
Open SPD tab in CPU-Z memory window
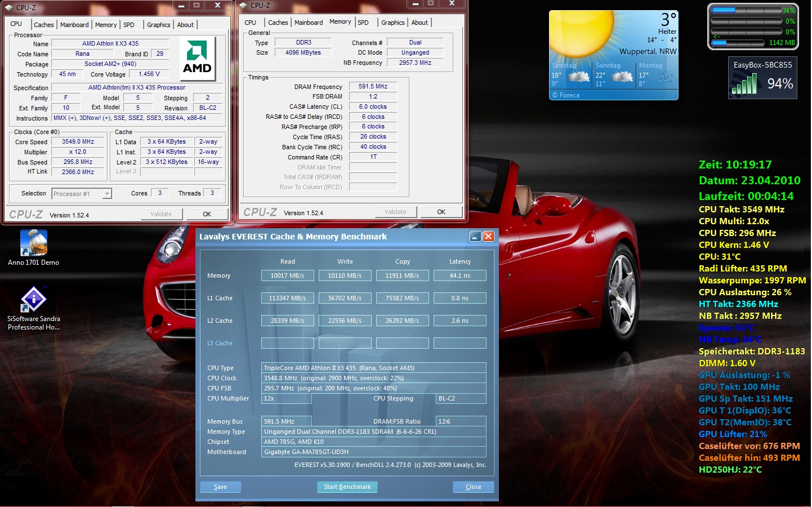coord(363,23)
